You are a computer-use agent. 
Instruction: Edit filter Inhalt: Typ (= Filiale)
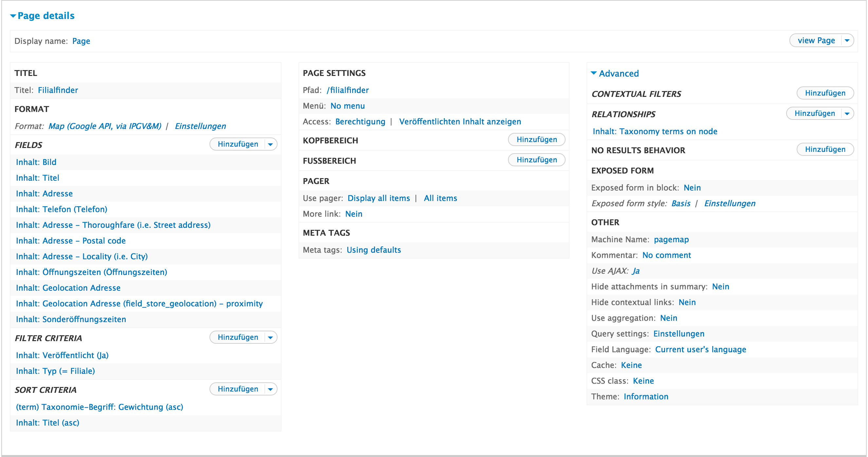click(55, 371)
